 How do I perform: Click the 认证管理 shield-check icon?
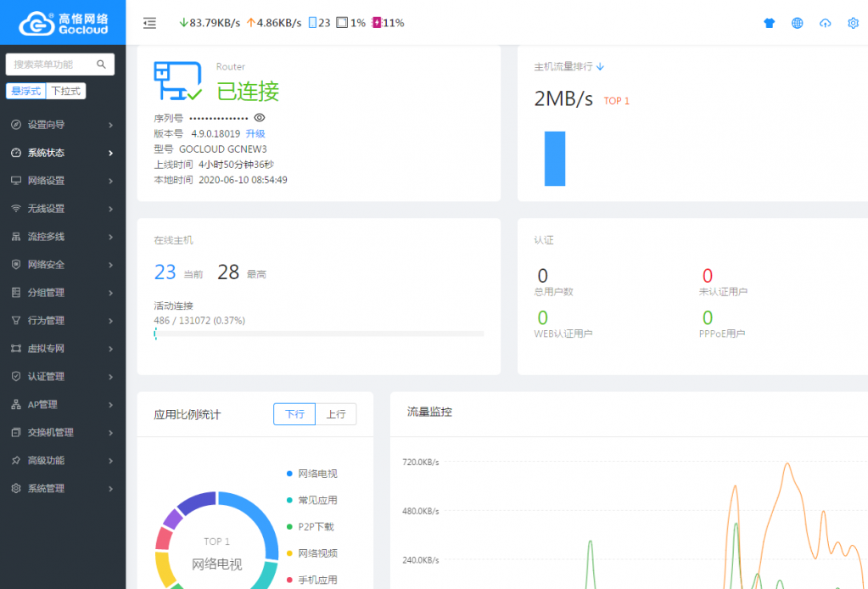[16, 377]
